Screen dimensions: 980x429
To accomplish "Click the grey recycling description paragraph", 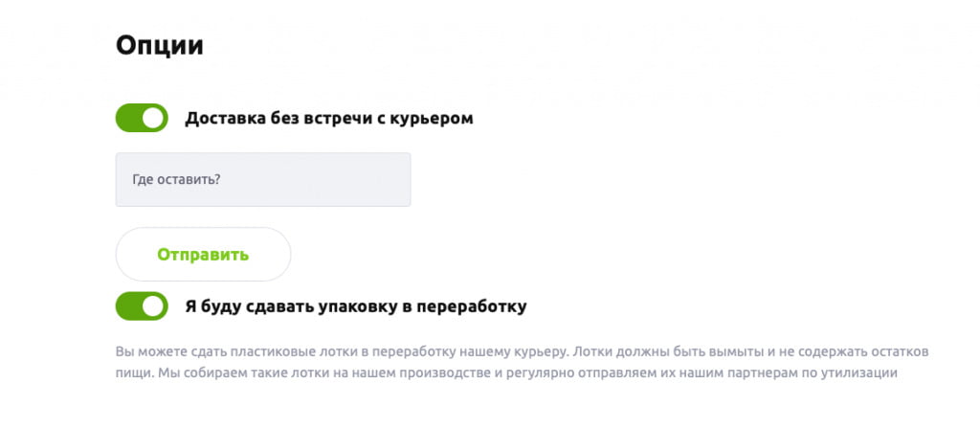I will click(522, 362).
